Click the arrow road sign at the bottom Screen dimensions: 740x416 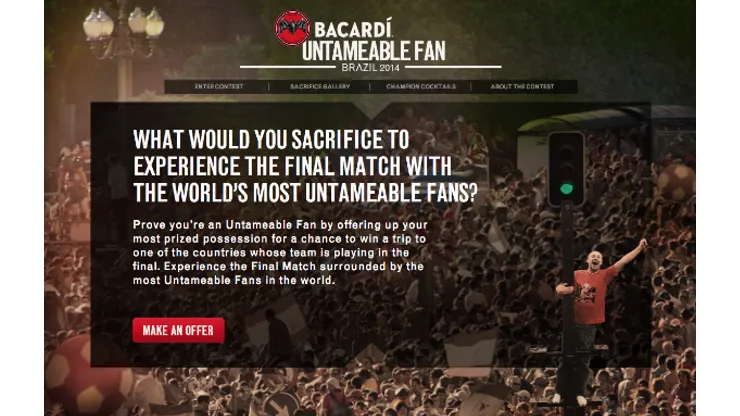pos(281,405)
